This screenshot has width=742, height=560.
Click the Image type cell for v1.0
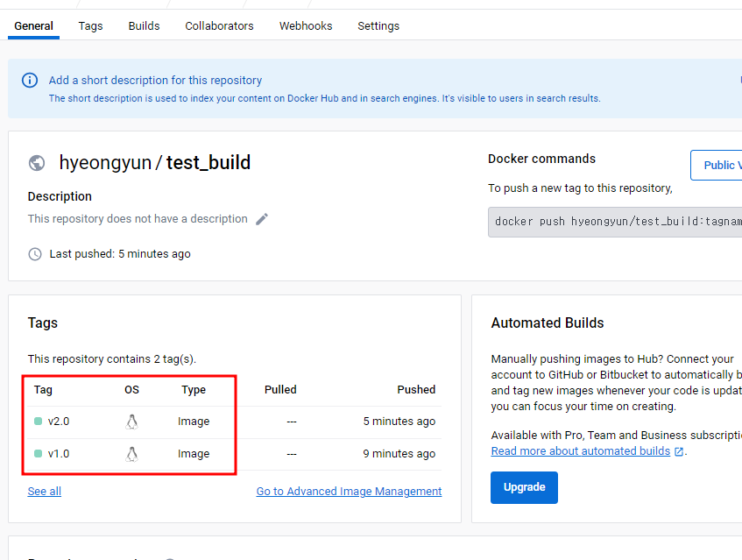[194, 453]
